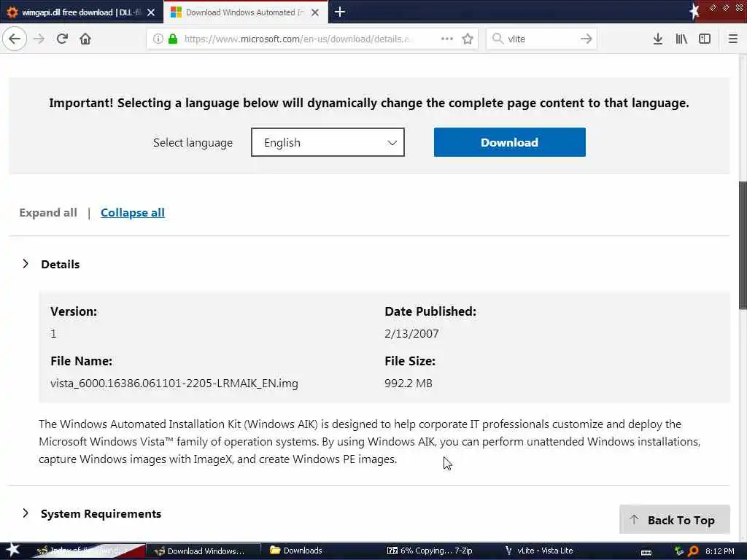View the secure connection padlock details

[x=173, y=39]
